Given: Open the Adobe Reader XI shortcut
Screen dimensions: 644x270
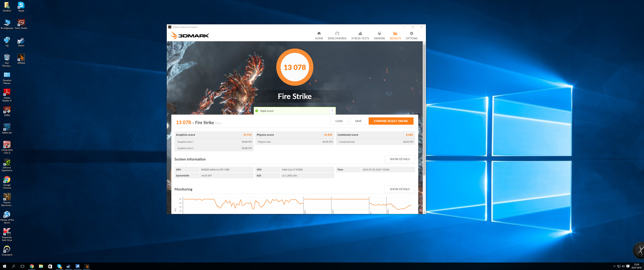Looking at the screenshot, I should pyautogui.click(x=7, y=95).
